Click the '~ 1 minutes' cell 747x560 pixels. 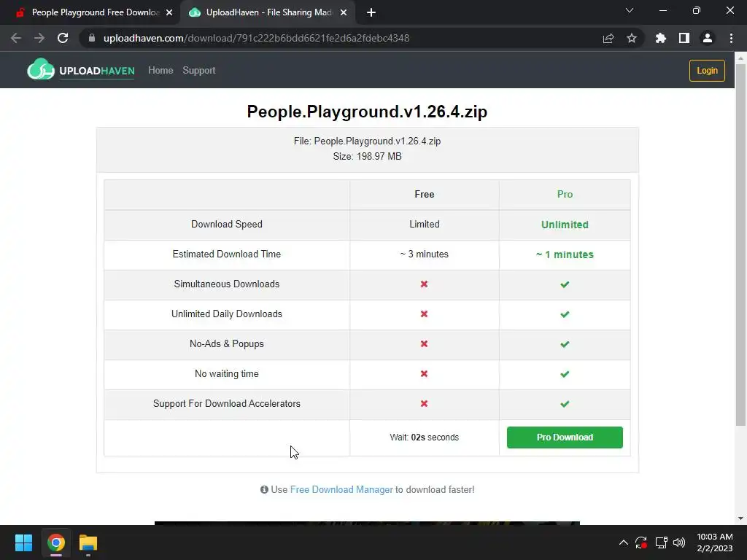click(565, 254)
